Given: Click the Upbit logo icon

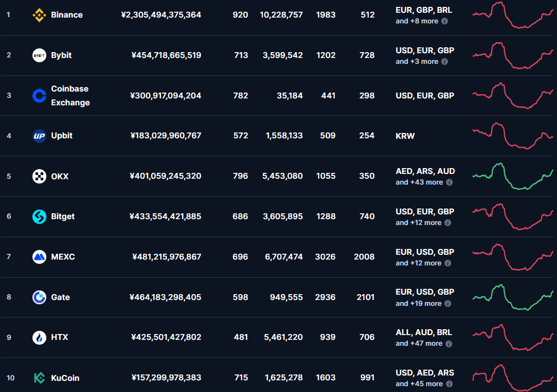Looking at the screenshot, I should coord(39,136).
